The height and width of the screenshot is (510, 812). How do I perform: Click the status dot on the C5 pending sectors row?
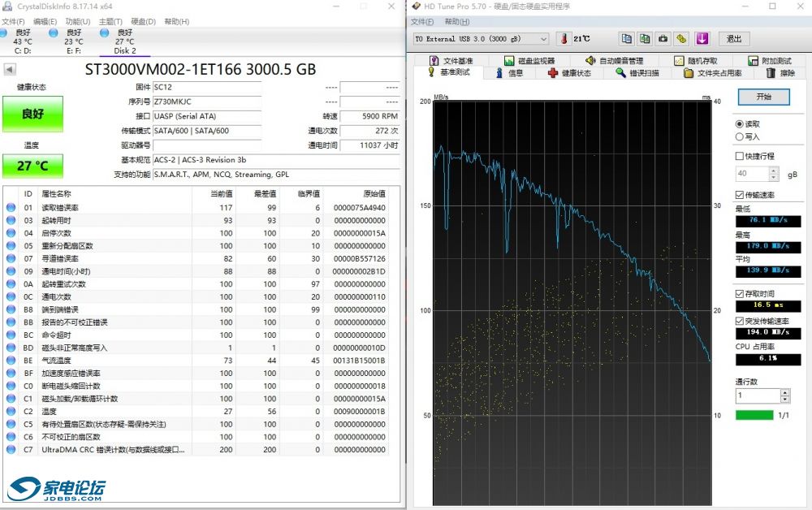tap(11, 424)
